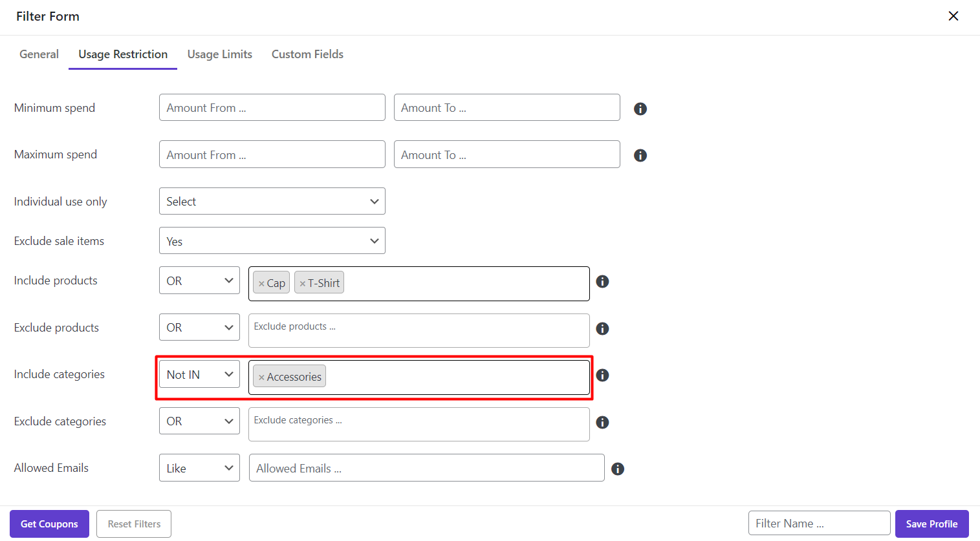980x541 pixels.
Task: Click the Get Coupons button
Action: click(49, 524)
